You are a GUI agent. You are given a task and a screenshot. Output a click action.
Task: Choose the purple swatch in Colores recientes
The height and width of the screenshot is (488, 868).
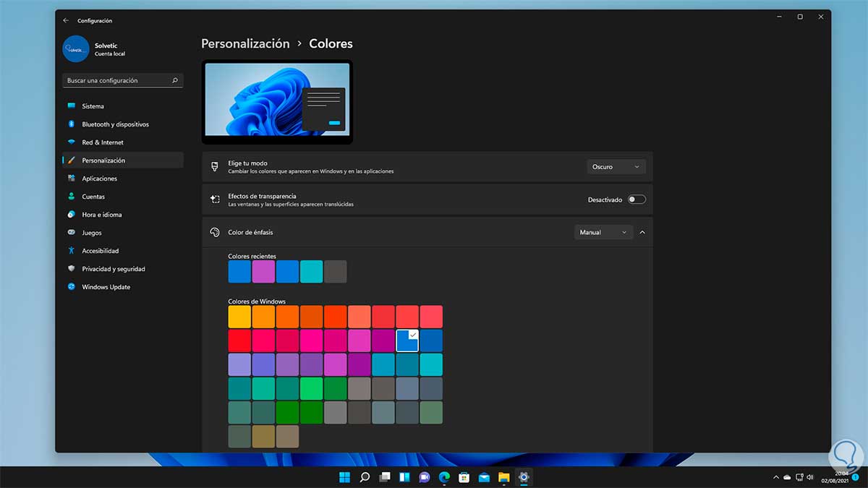click(x=263, y=272)
